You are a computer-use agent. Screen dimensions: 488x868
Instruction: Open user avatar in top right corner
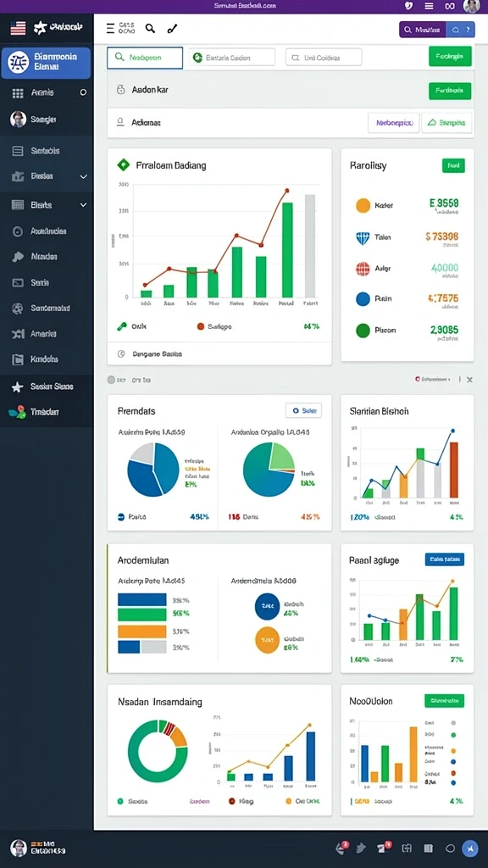click(x=471, y=6)
